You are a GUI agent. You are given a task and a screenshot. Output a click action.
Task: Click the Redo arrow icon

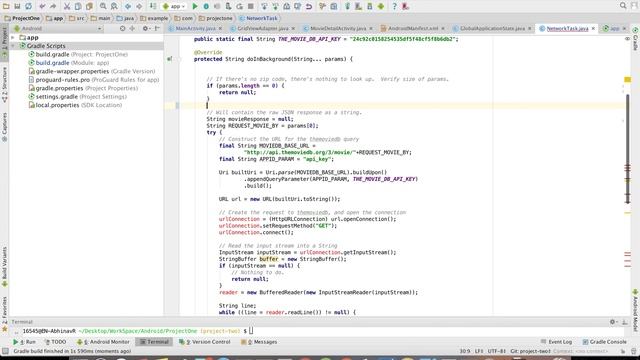tap(53, 6)
